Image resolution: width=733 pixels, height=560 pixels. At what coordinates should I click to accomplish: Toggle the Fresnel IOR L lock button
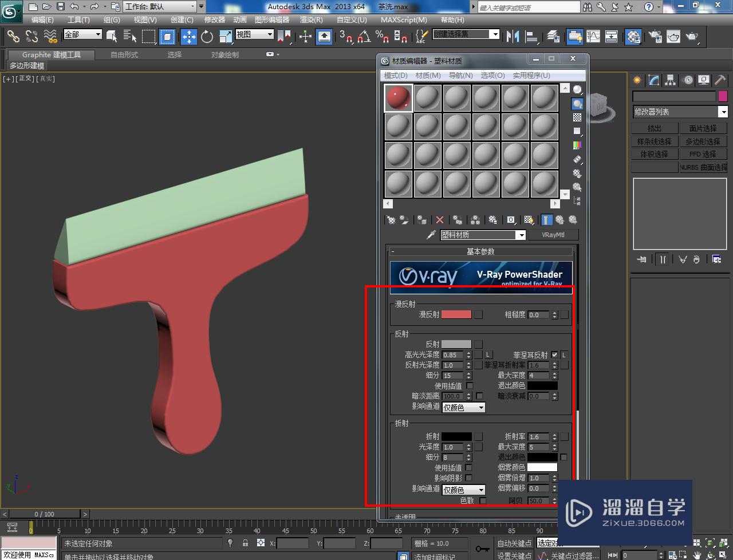[x=563, y=355]
